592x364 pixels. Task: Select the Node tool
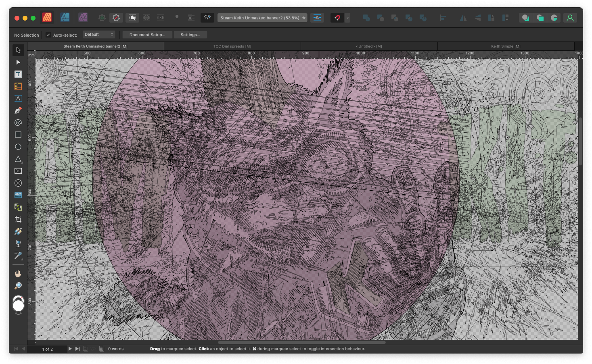click(18, 62)
